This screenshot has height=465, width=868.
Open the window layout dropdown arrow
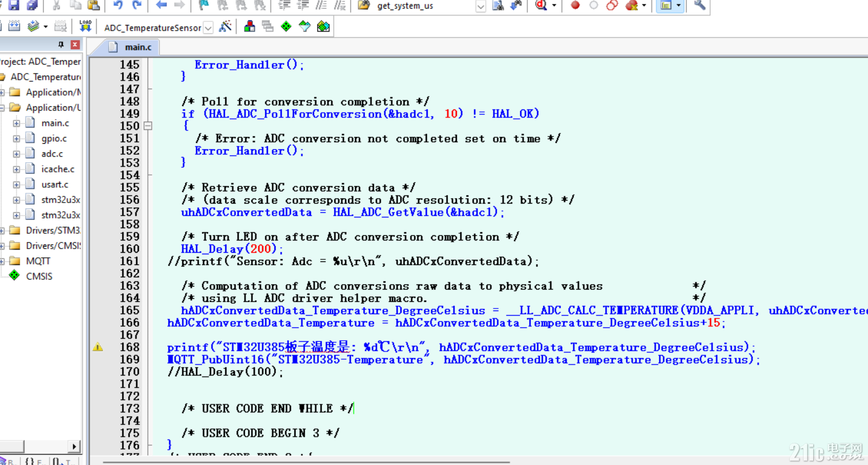pyautogui.click(x=679, y=6)
